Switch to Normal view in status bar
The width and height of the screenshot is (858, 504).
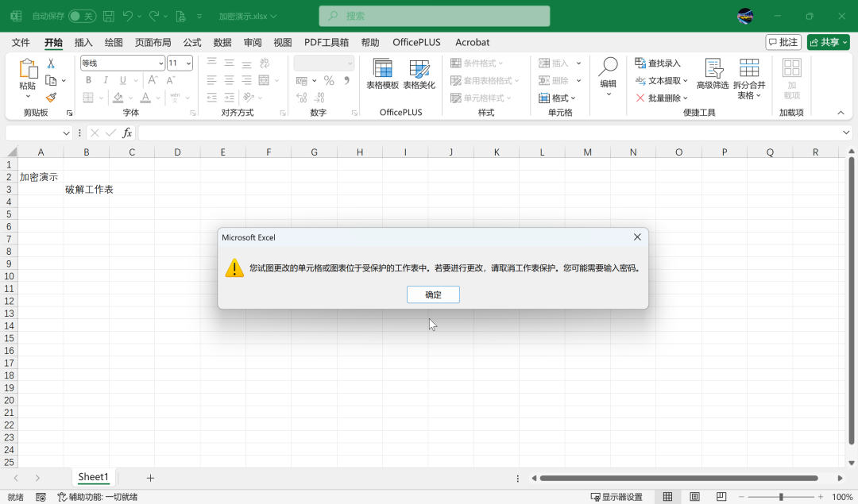click(668, 497)
